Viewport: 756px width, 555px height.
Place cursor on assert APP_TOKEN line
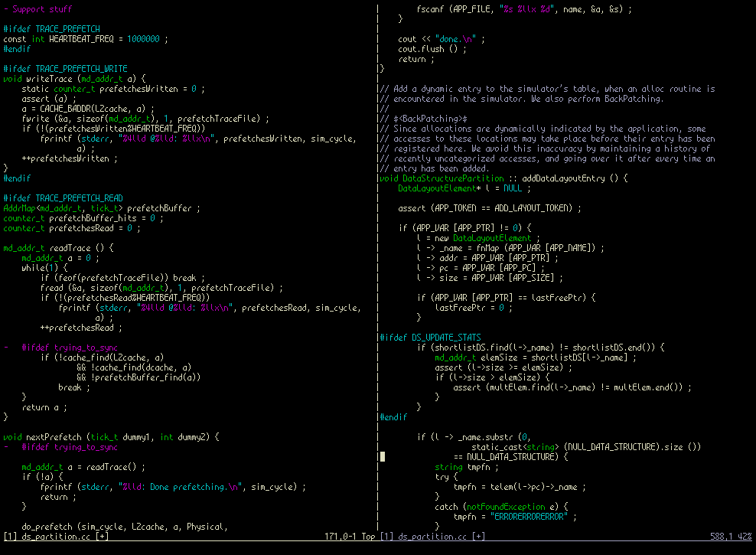point(489,208)
